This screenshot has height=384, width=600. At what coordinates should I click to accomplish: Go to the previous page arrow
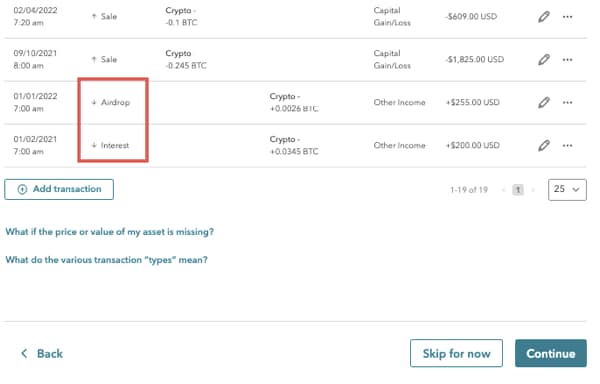[x=504, y=190]
